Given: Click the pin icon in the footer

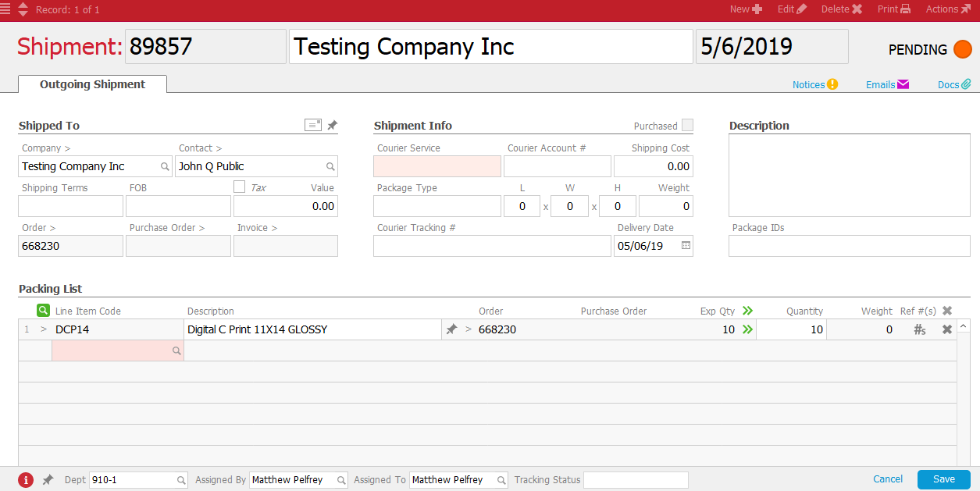Looking at the screenshot, I should (48, 480).
